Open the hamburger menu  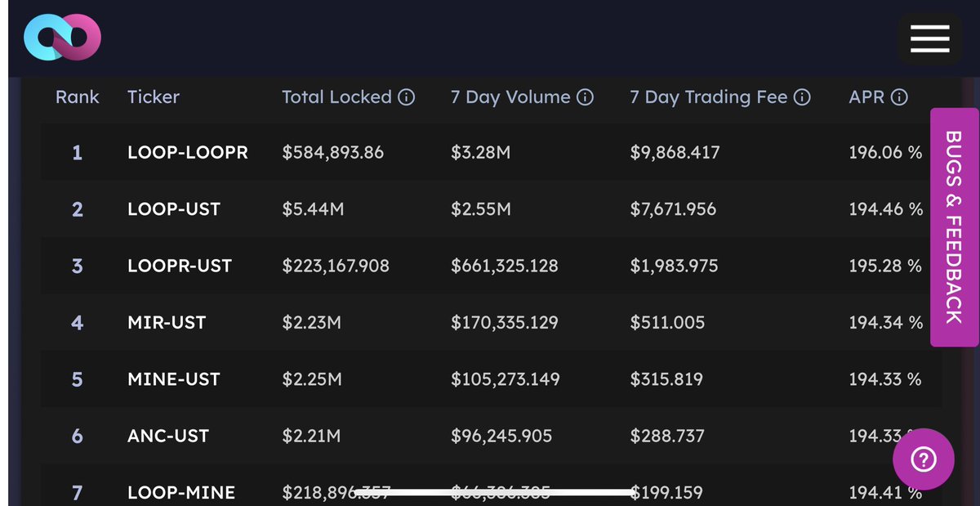tap(929, 38)
